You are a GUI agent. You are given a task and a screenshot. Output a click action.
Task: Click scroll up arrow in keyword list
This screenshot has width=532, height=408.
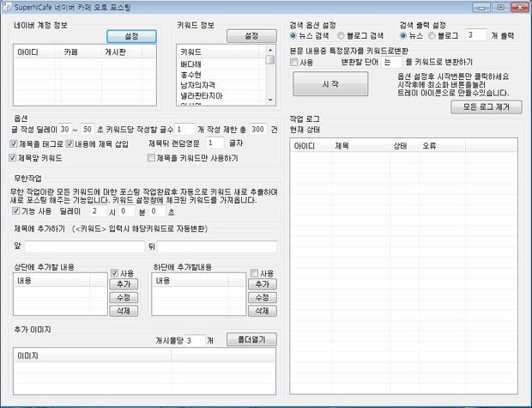(270, 51)
